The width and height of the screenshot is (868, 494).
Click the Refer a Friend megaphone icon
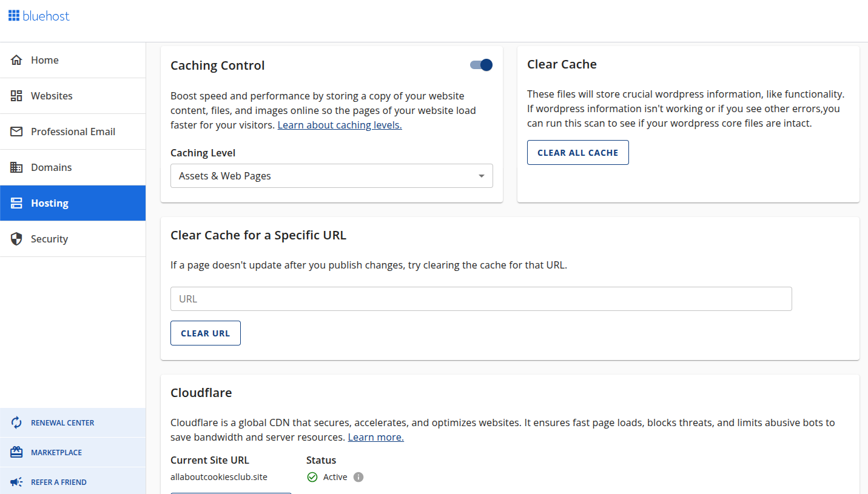click(x=16, y=482)
